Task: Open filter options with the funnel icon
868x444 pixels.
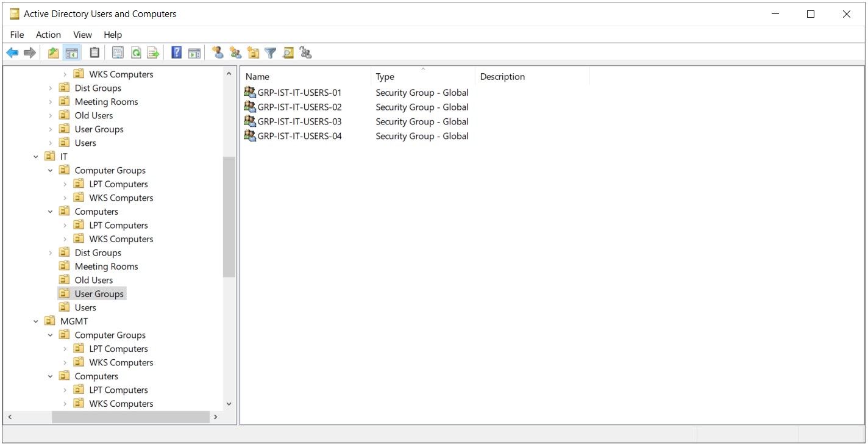Action: tap(271, 53)
